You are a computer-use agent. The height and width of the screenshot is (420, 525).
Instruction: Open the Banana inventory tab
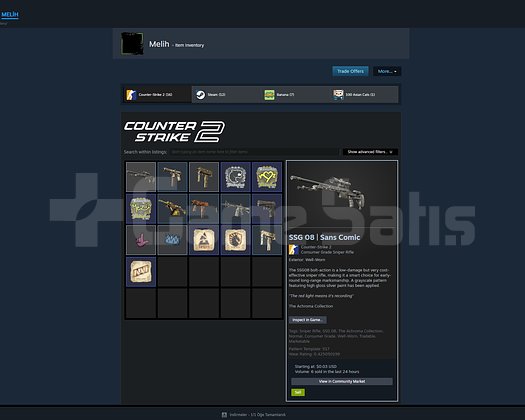295,94
